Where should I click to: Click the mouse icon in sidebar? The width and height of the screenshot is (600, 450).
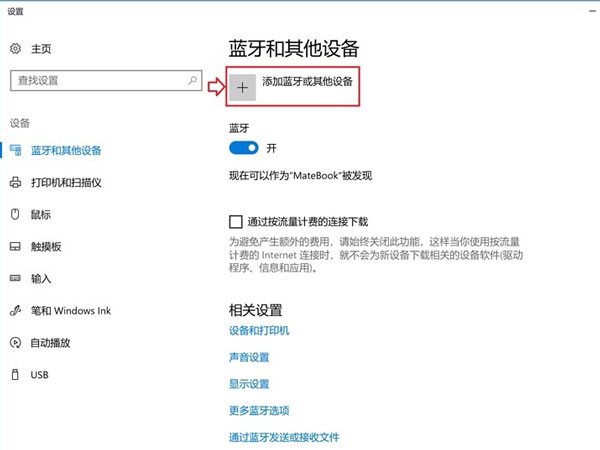[x=16, y=214]
